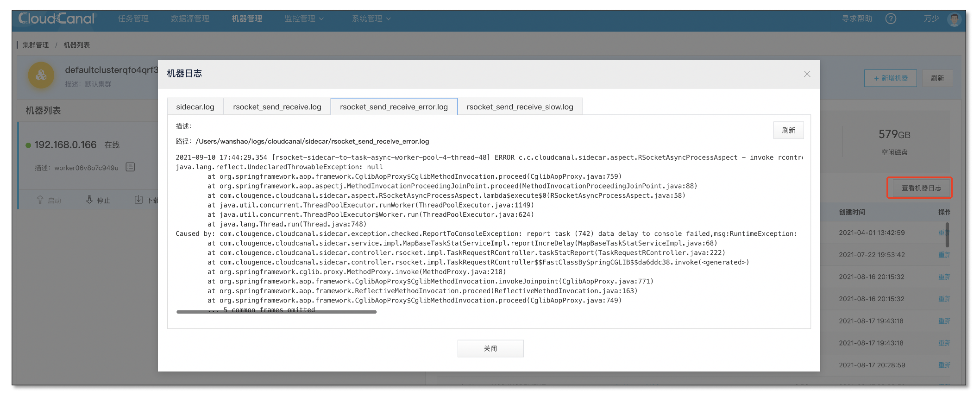Screen dimensions: 980x403
Task: Click the horizontal scrollbar under the log text
Action: (x=276, y=312)
